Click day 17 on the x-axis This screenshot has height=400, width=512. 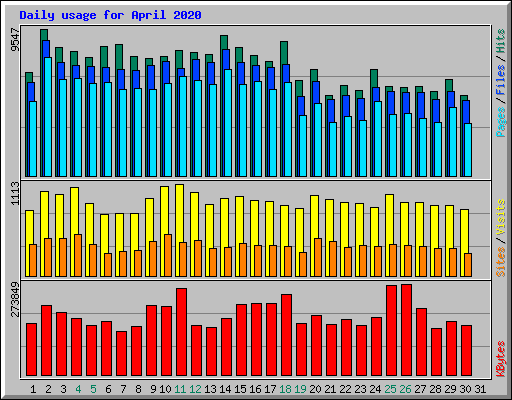(270, 389)
